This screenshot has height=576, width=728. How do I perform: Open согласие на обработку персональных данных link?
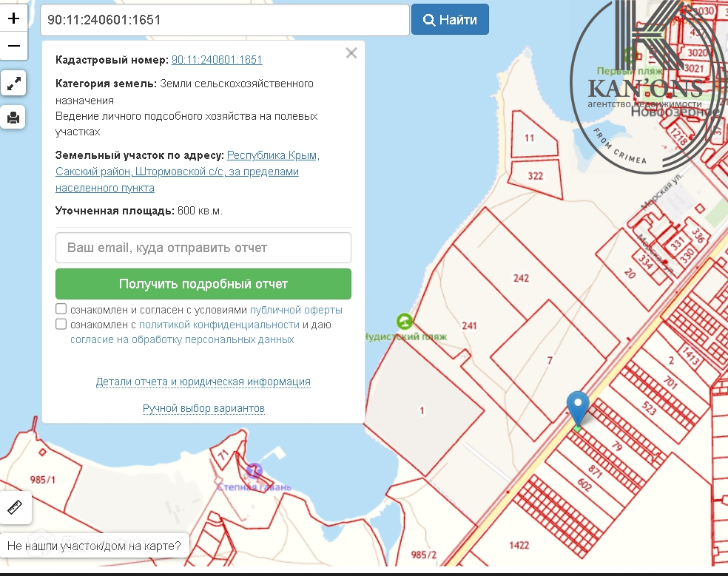tap(182, 339)
